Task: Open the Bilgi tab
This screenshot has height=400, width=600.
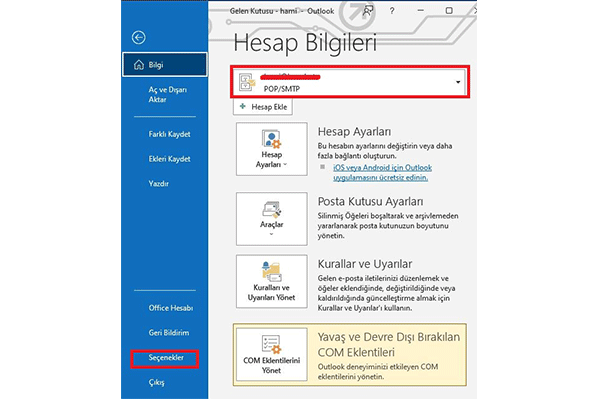Action: (x=165, y=65)
